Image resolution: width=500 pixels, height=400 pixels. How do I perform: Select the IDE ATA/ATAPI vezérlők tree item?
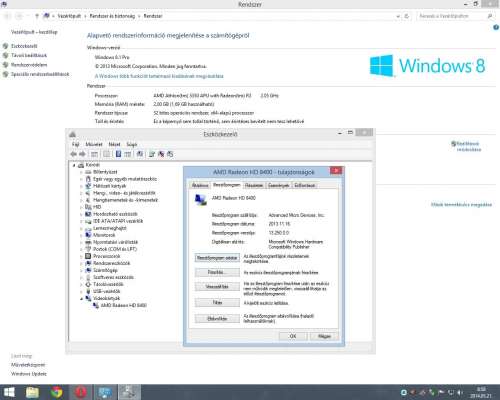point(118,221)
